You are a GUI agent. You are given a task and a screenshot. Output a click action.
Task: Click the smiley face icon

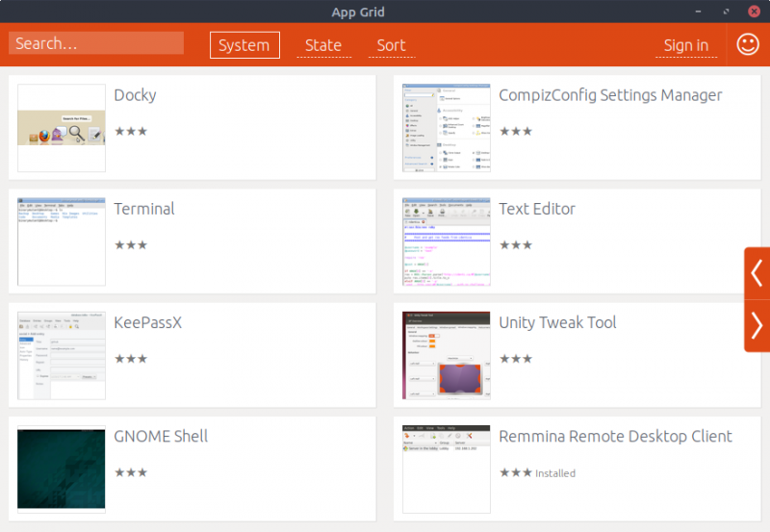[x=747, y=44]
